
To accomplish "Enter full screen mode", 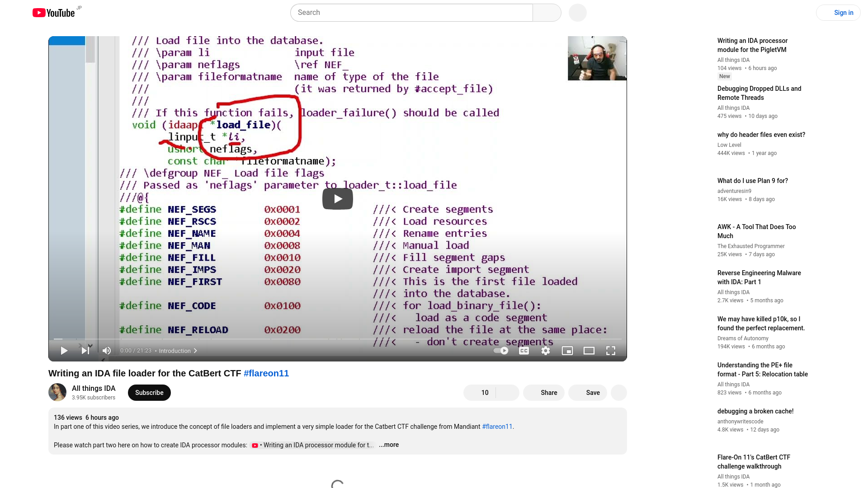I will (x=611, y=351).
